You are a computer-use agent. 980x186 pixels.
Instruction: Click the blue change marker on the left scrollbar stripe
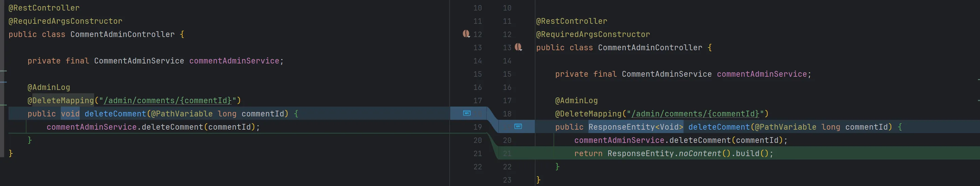tap(3, 82)
